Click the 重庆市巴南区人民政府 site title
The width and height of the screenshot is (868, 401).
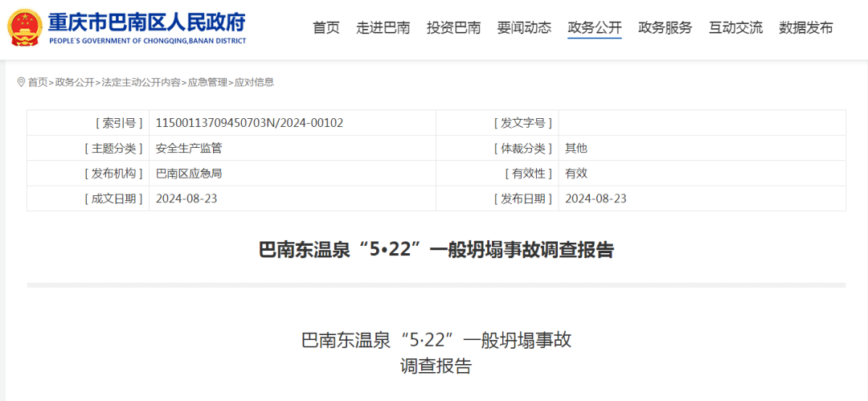click(147, 23)
